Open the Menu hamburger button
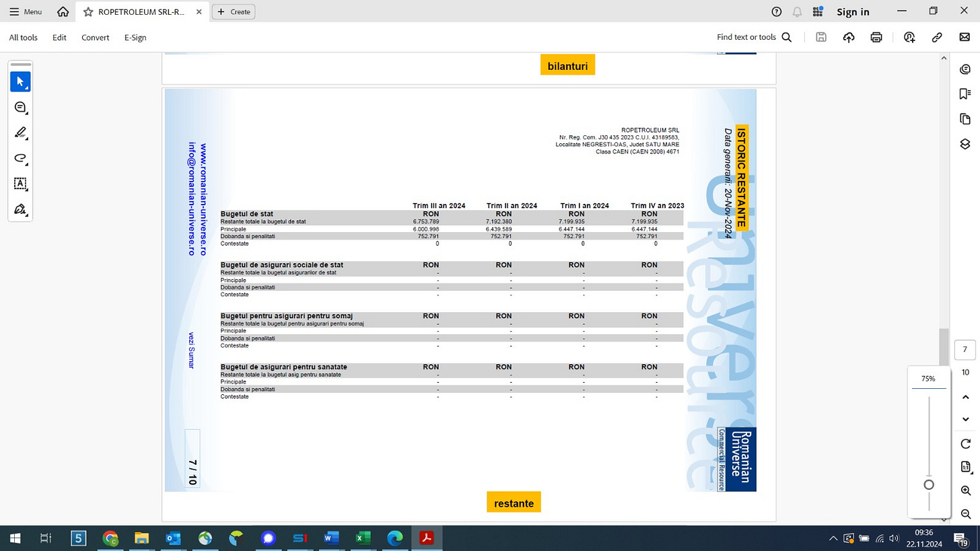Viewport: 980px width, 551px height. (26, 11)
